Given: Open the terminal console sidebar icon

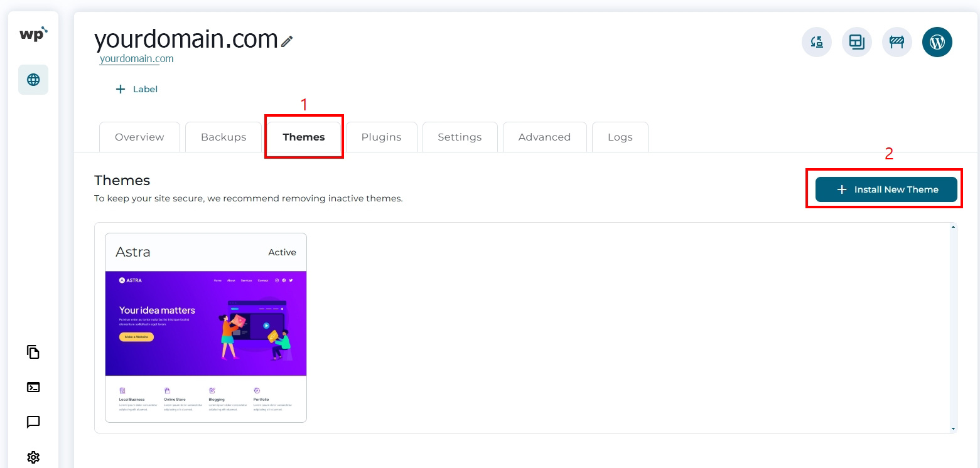Looking at the screenshot, I should coord(33,387).
